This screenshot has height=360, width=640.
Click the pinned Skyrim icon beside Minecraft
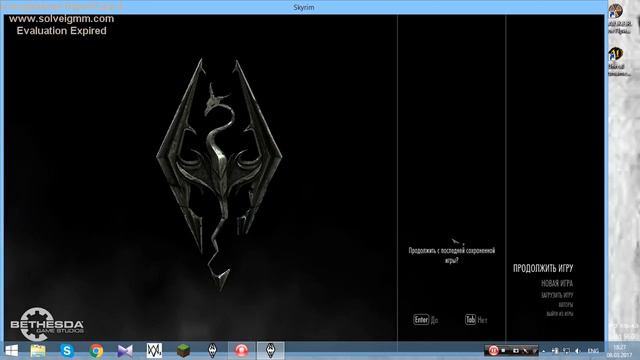(x=212, y=350)
